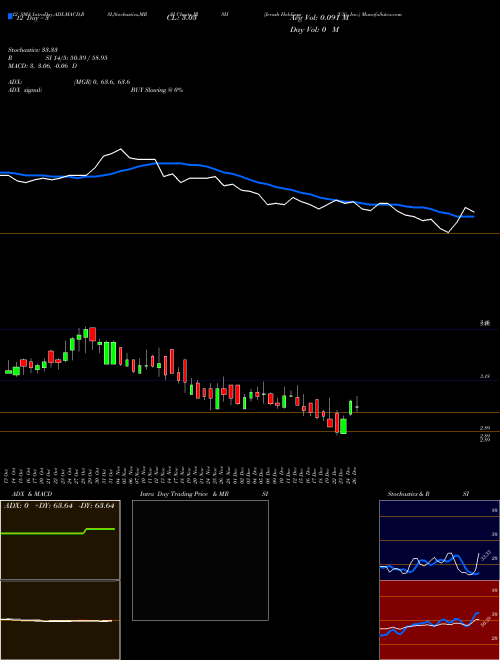Click the 'Intra Day Trading Price & MR SI' title

[x=204, y=494]
